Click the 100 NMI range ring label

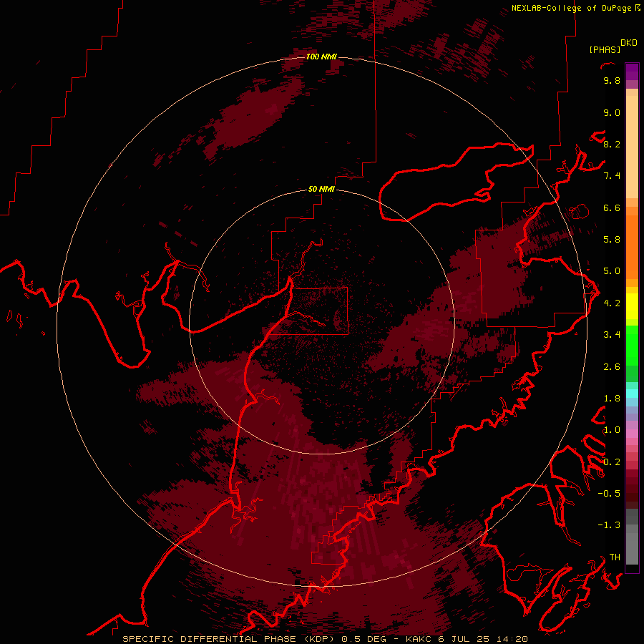coord(321,57)
